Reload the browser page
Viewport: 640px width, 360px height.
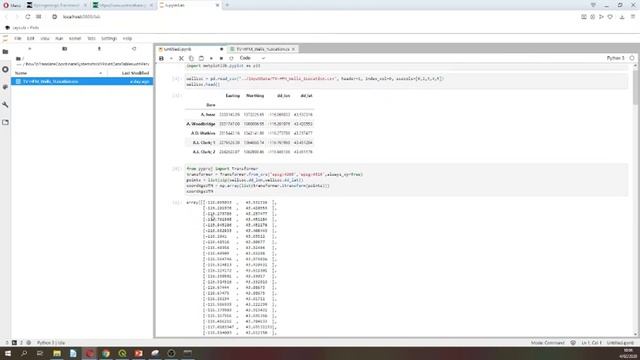tap(28, 17)
